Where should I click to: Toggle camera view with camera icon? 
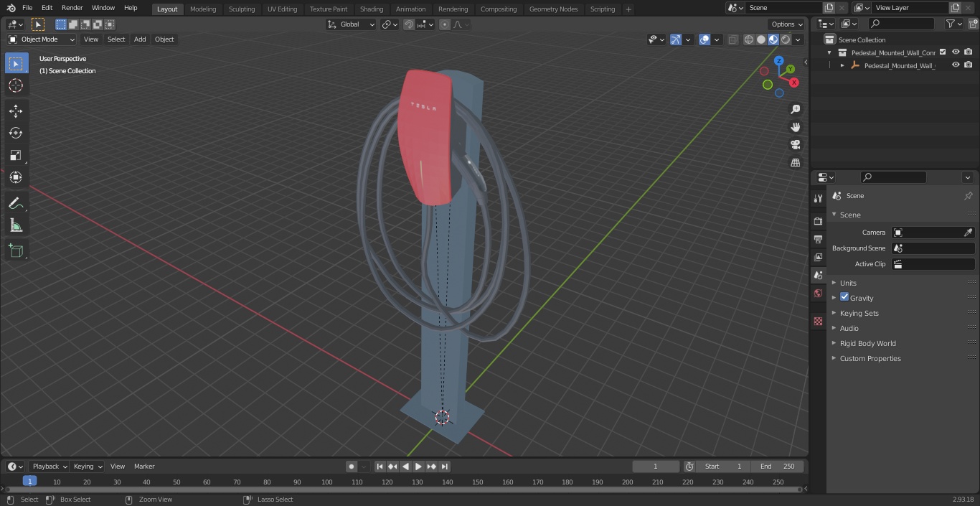pos(795,144)
